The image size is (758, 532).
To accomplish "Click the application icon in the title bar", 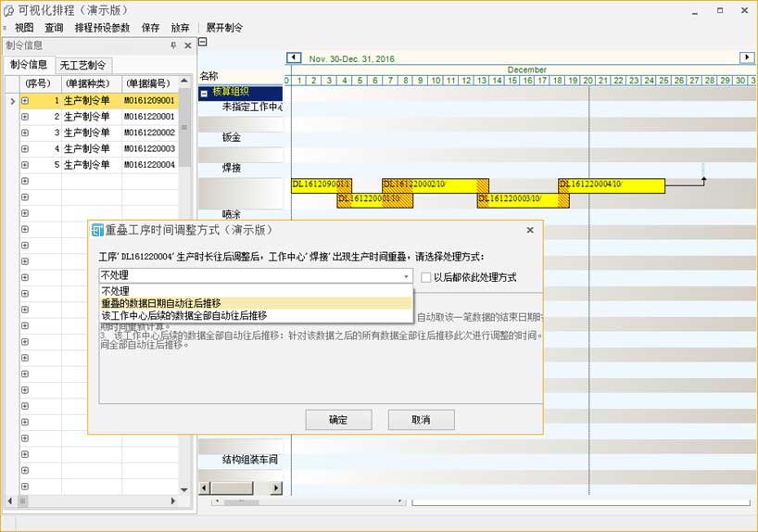I will [8, 10].
